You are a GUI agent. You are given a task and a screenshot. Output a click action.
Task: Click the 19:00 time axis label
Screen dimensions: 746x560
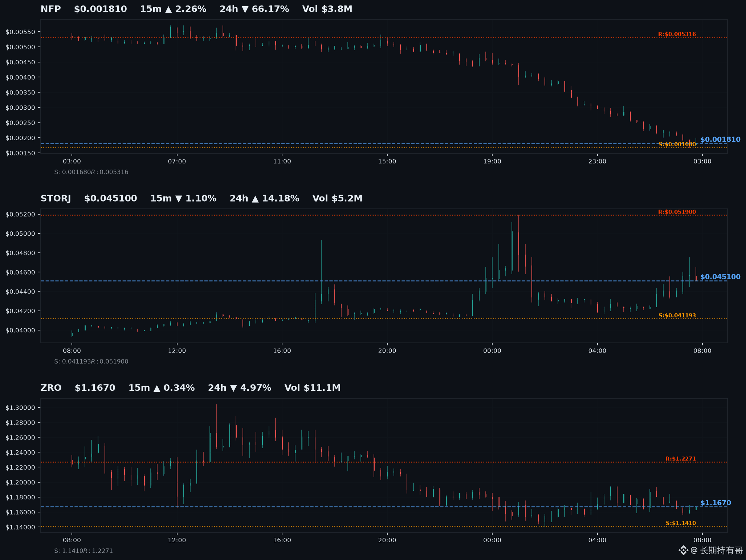tap(492, 161)
